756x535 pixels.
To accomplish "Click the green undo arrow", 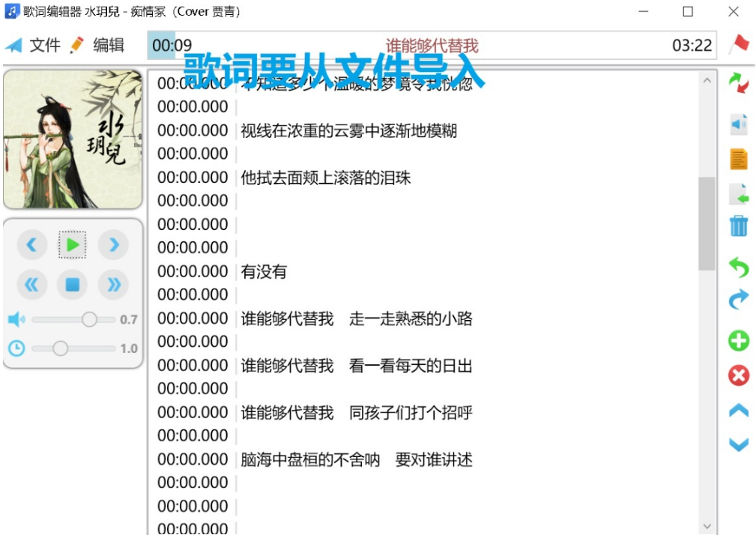I will 739,267.
